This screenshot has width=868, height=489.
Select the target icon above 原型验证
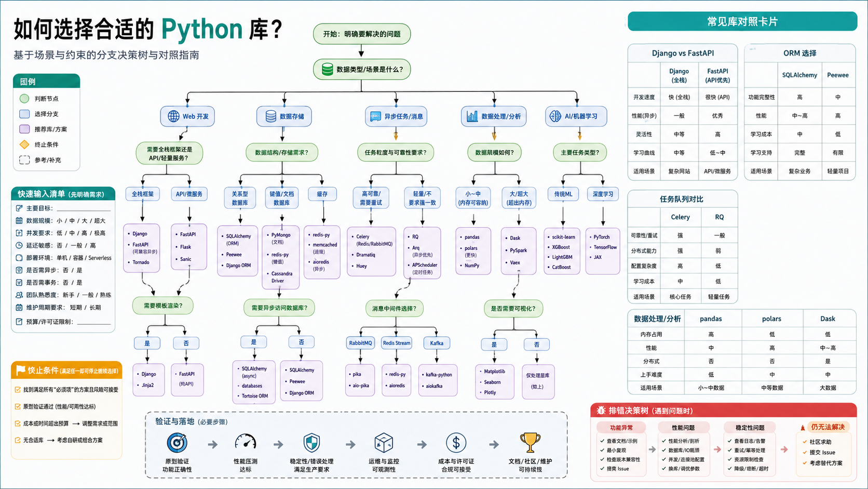pos(177,443)
